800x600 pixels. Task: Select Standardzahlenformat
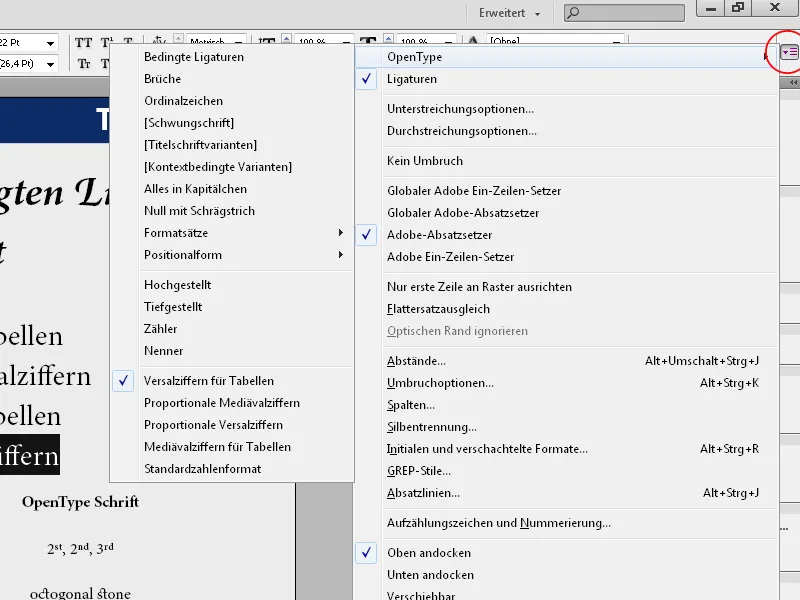(232, 469)
